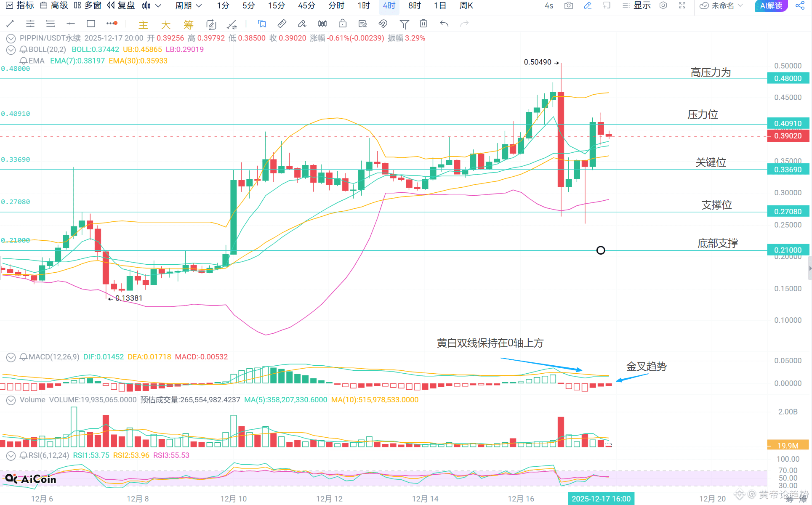Click the ruler measurement tool

click(x=282, y=24)
